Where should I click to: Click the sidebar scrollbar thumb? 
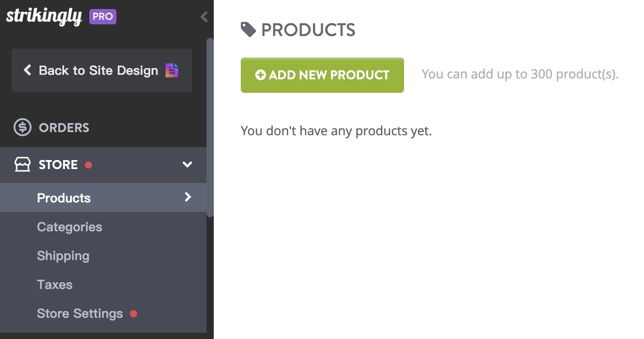[x=210, y=126]
